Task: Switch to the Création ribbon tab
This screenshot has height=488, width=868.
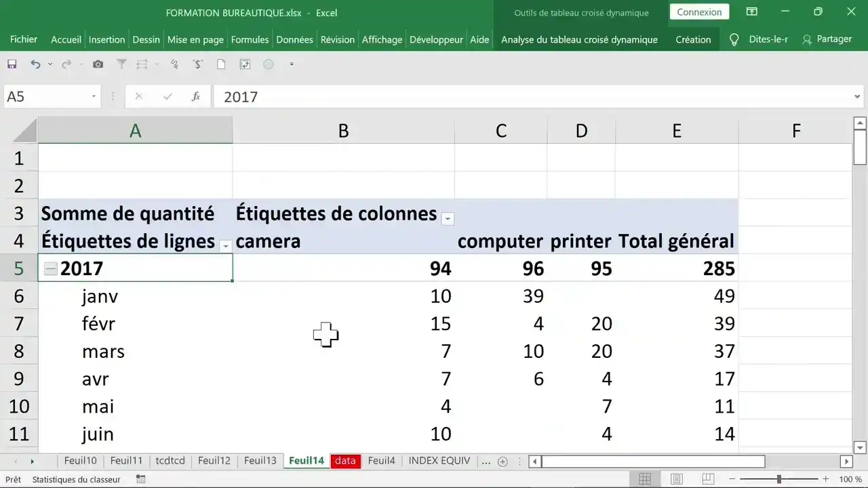Action: pos(692,39)
